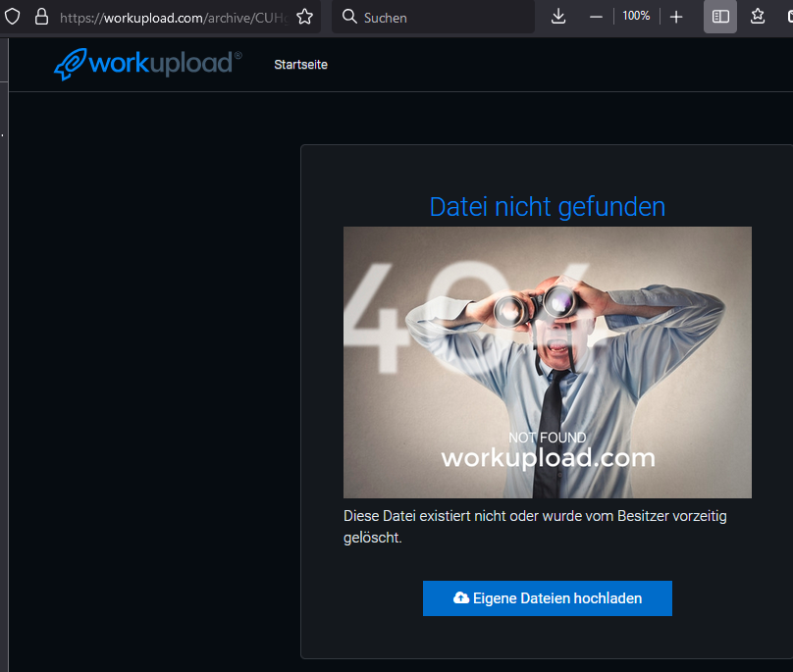Click the 'Diese Datei existiert nicht' message
793x672 pixels.
[x=535, y=527]
